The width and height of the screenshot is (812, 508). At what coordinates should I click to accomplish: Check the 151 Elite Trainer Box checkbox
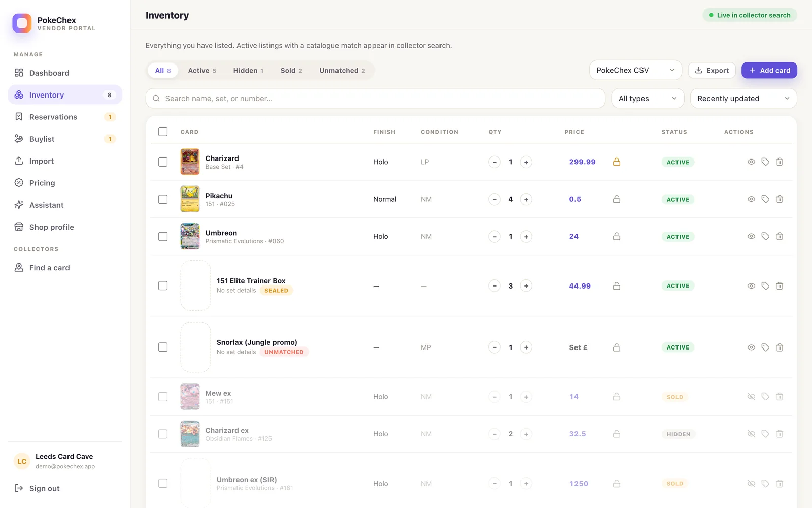tap(163, 286)
